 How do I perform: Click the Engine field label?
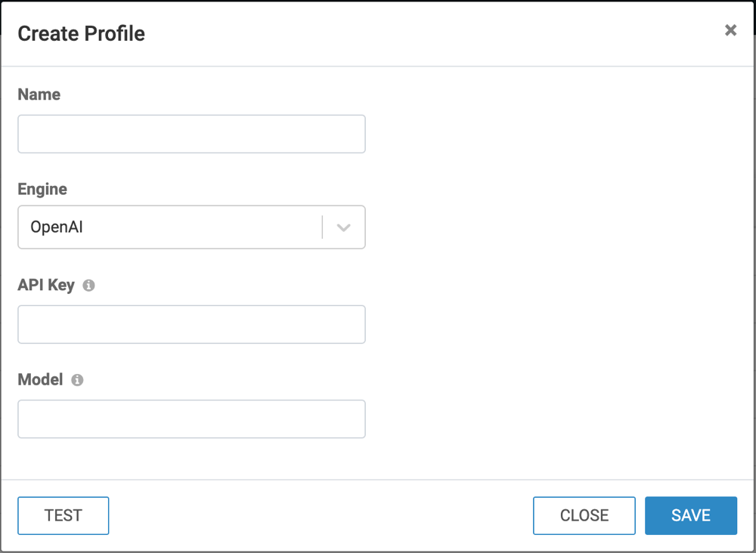[x=42, y=189]
